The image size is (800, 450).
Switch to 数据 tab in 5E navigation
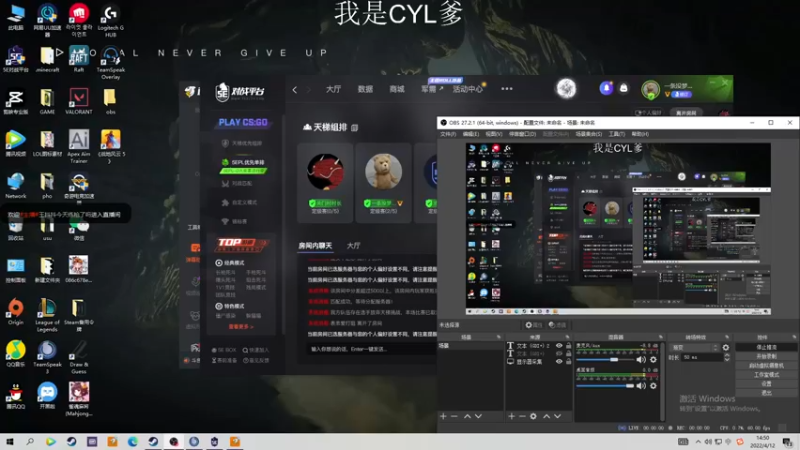click(365, 89)
